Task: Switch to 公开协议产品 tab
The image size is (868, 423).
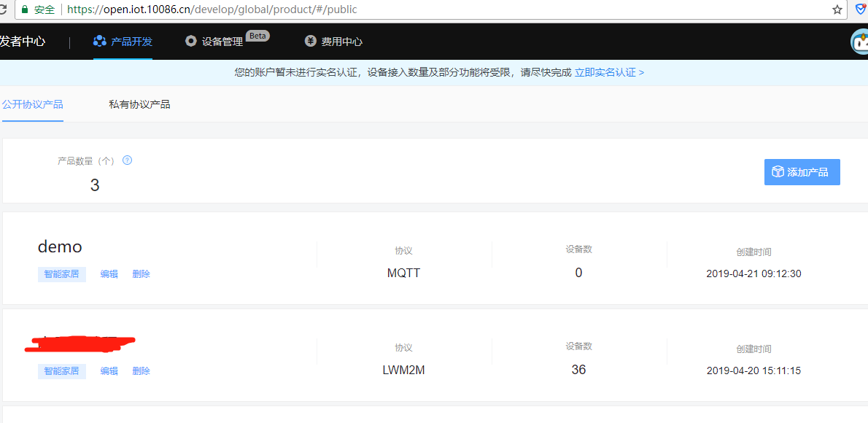Action: tap(32, 104)
